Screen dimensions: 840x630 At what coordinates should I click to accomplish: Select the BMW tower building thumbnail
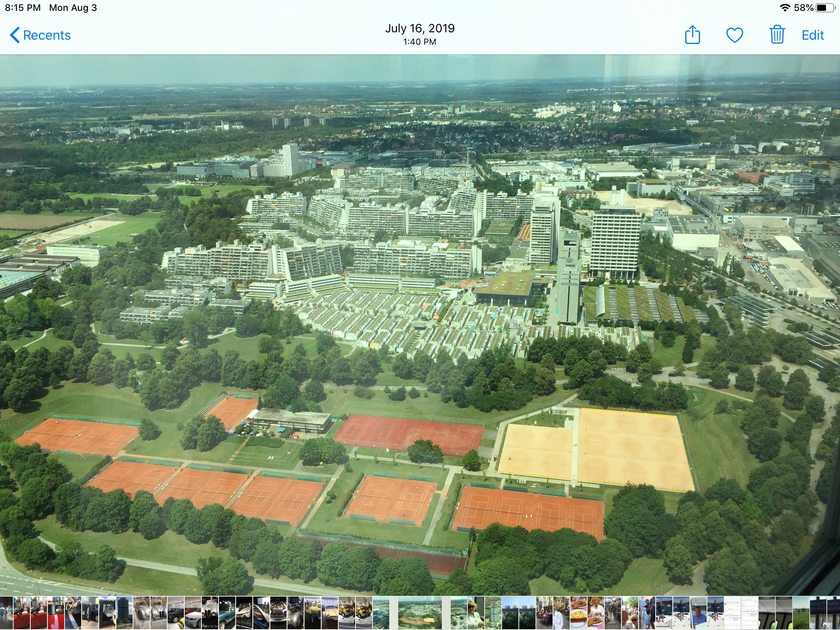coord(124,613)
